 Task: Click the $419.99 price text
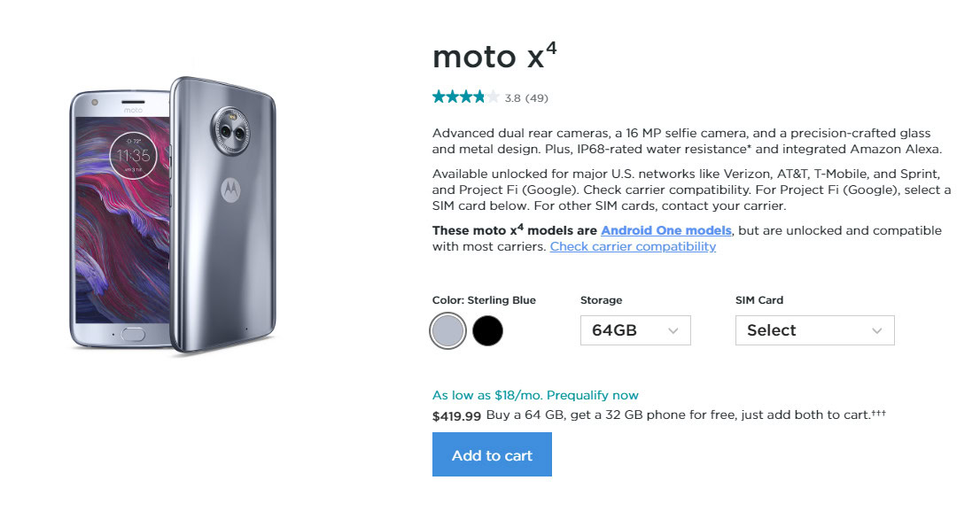click(x=456, y=414)
